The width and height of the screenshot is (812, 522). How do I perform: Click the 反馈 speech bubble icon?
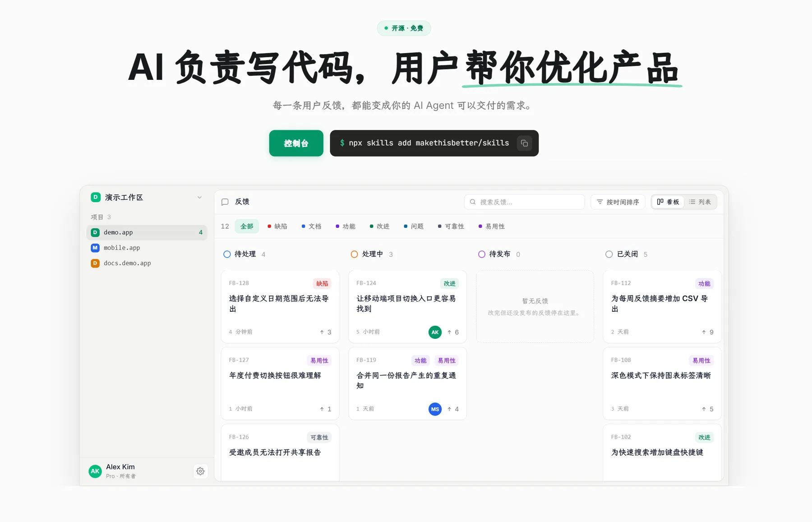(x=225, y=202)
